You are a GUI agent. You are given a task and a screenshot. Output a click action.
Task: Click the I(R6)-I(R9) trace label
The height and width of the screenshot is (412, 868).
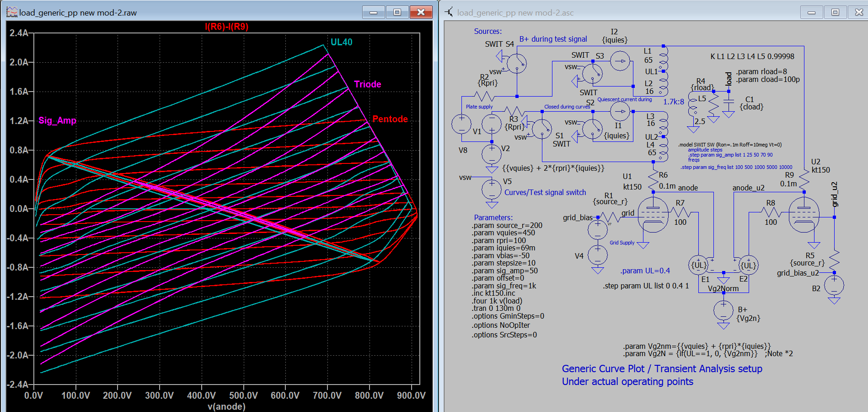pos(227,27)
